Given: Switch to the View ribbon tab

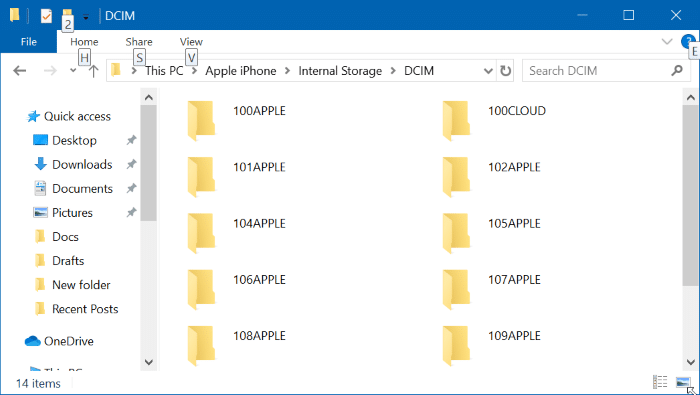Looking at the screenshot, I should click(191, 42).
